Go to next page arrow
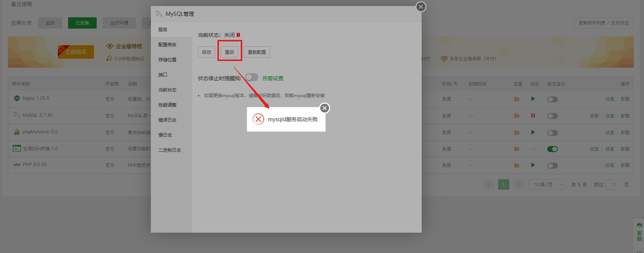 (518, 184)
